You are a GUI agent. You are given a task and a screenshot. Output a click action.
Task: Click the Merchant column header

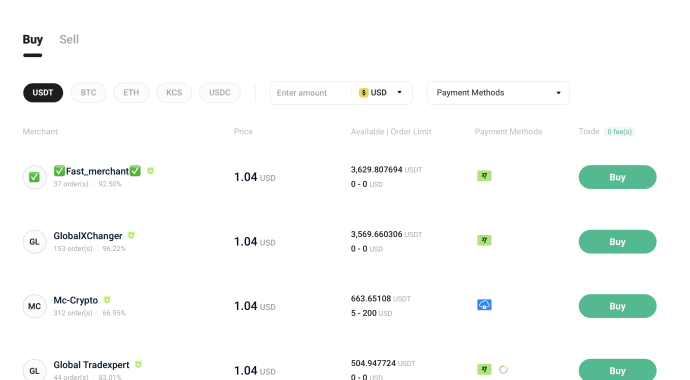click(40, 132)
